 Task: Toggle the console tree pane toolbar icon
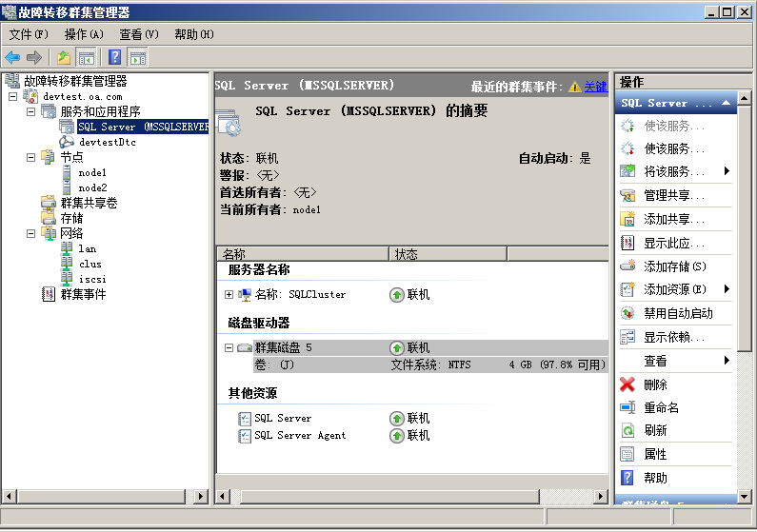[x=87, y=58]
